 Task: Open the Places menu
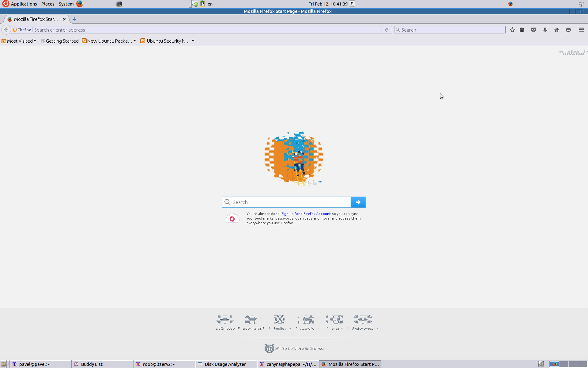pos(48,4)
